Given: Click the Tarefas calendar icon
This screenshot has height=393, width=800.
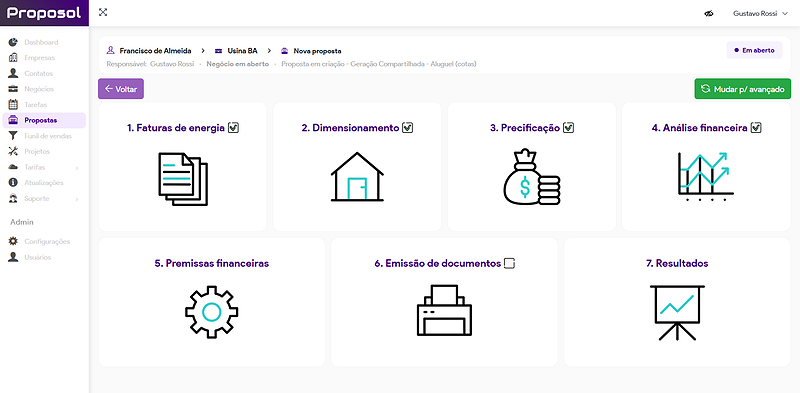Looking at the screenshot, I should (14, 105).
